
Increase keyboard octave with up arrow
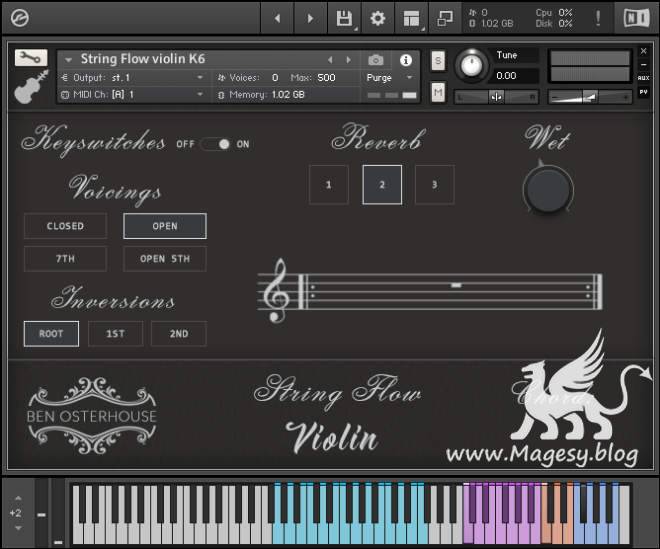click(x=18, y=498)
